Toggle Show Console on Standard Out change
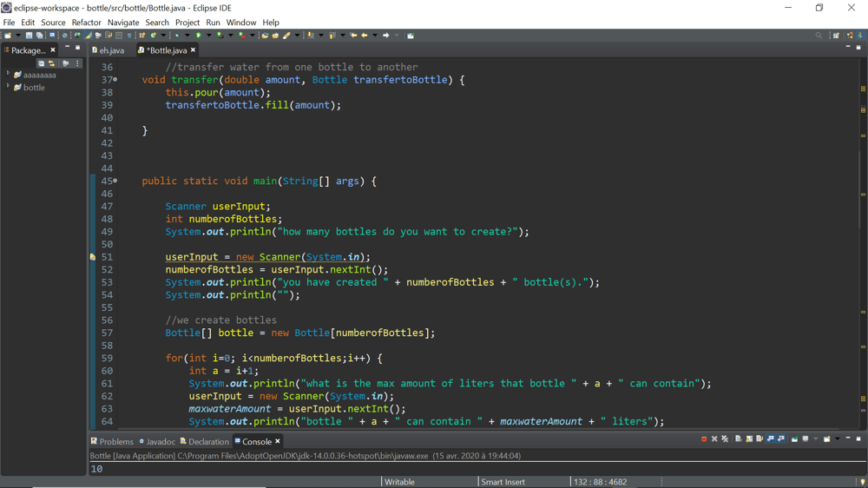 (x=771, y=439)
